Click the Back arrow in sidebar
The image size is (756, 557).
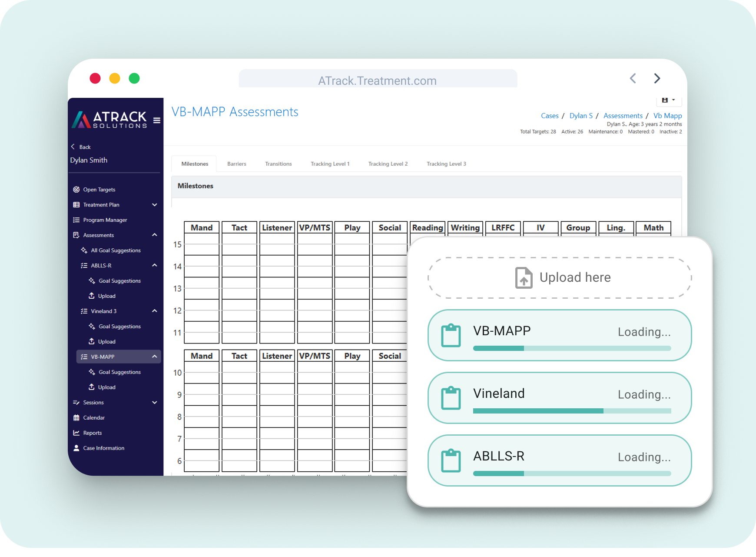point(73,147)
